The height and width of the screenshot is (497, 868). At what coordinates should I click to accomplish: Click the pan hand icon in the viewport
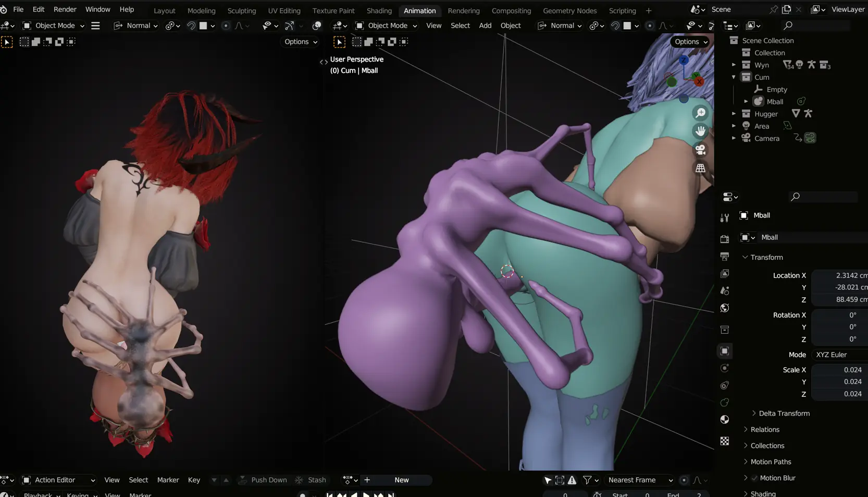click(x=701, y=131)
